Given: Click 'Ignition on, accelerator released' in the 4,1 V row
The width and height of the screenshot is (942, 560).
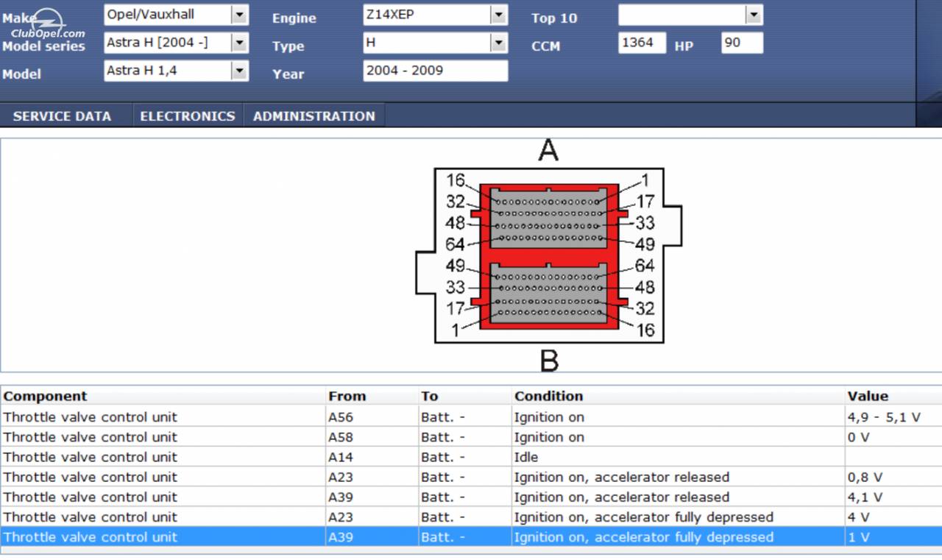Looking at the screenshot, I should 679,497.
